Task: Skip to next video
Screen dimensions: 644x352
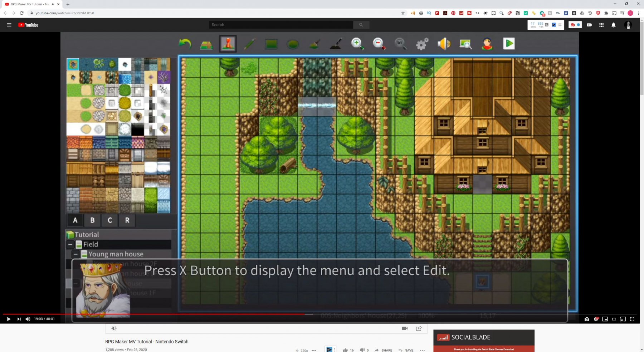Action: click(19, 319)
